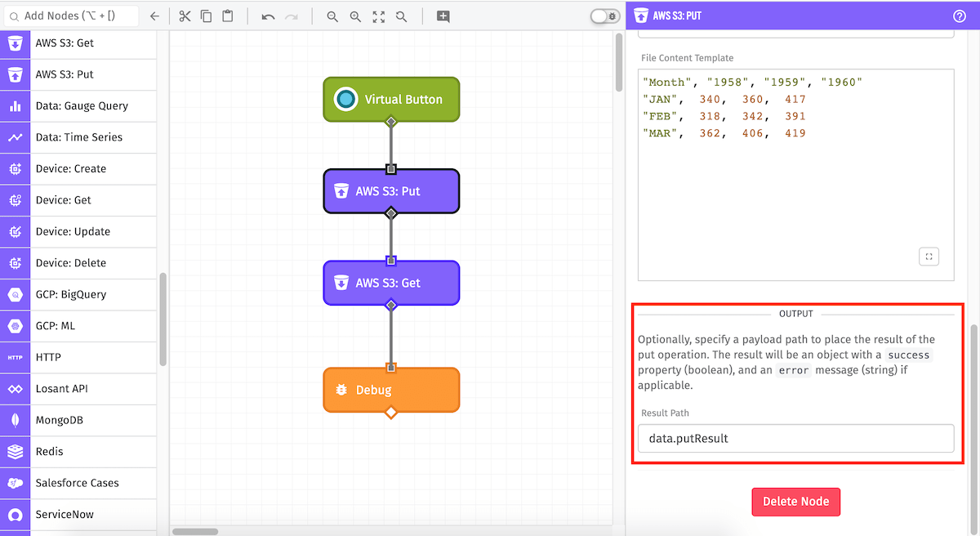This screenshot has width=980, height=536.
Task: Choose the Device: Update palette node
Action: 78,232
